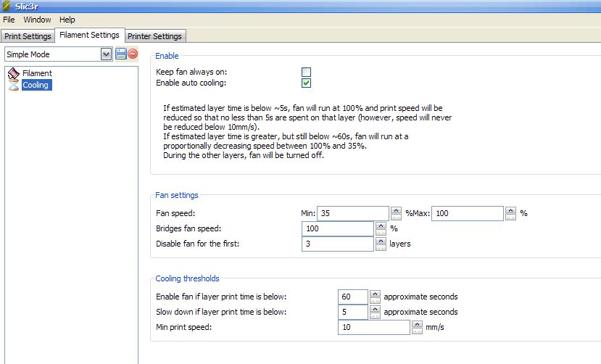Open the Simple Mode preset dropdown
This screenshot has width=601, height=364.
(106, 54)
